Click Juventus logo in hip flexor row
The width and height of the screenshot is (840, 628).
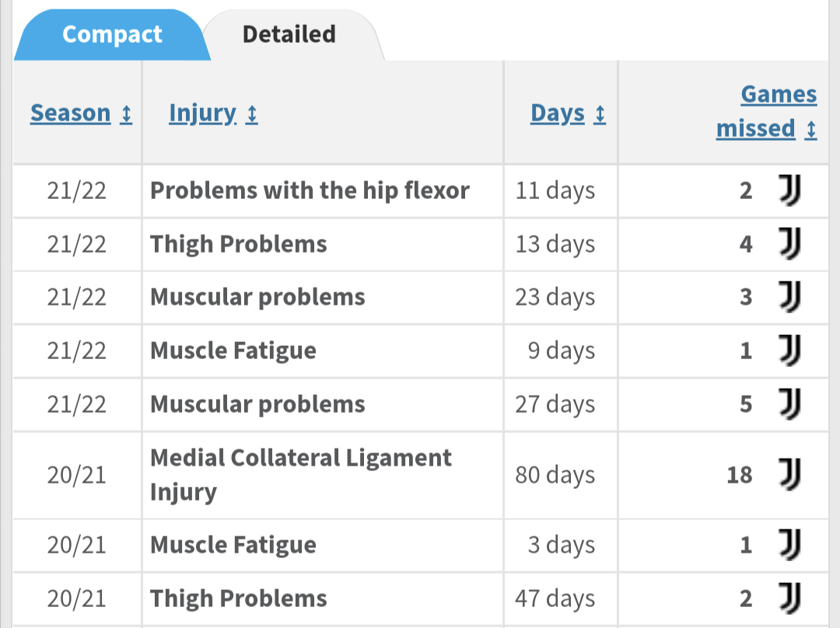[789, 190]
